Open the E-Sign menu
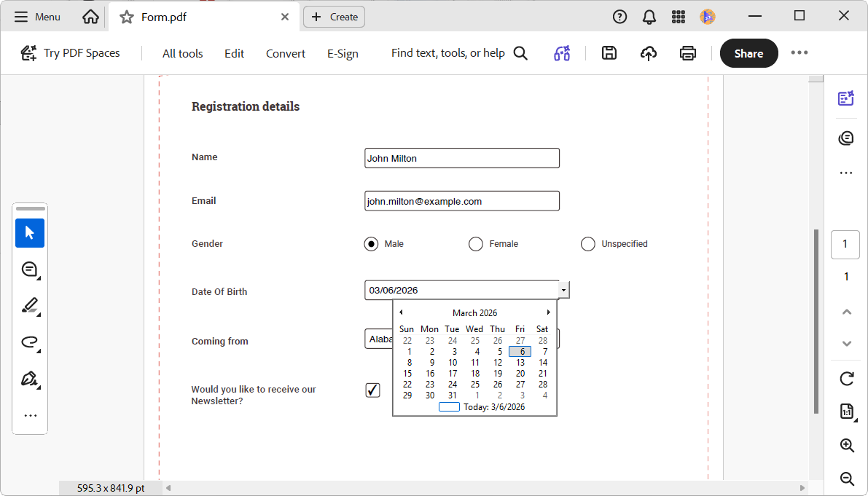The height and width of the screenshot is (496, 868). [x=343, y=53]
